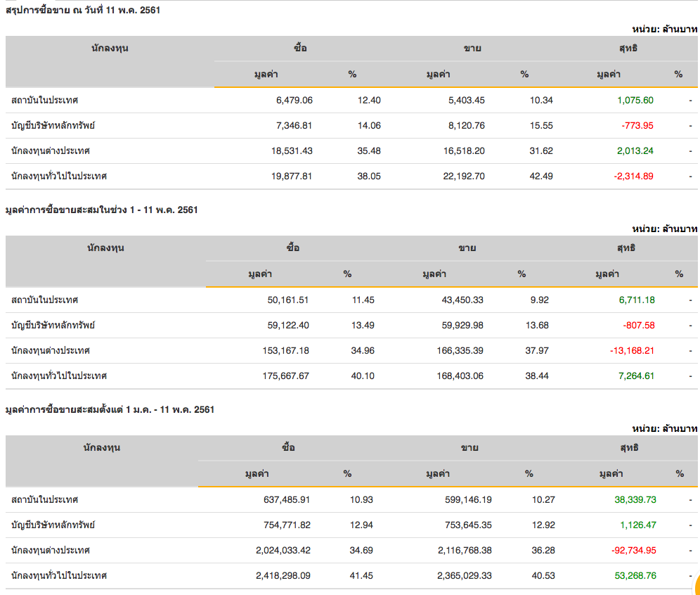Click the buy value 50,161.51
The image size is (700, 595).
tap(283, 300)
